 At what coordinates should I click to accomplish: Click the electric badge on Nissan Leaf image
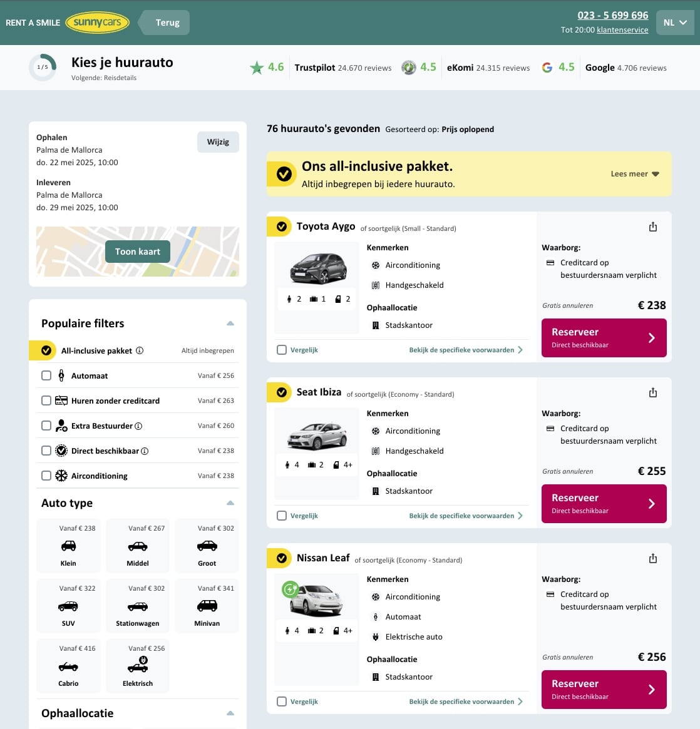coord(291,589)
